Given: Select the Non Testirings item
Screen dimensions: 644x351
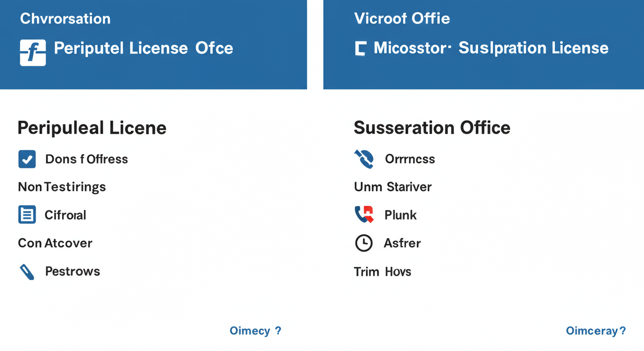Looking at the screenshot, I should [x=62, y=187].
